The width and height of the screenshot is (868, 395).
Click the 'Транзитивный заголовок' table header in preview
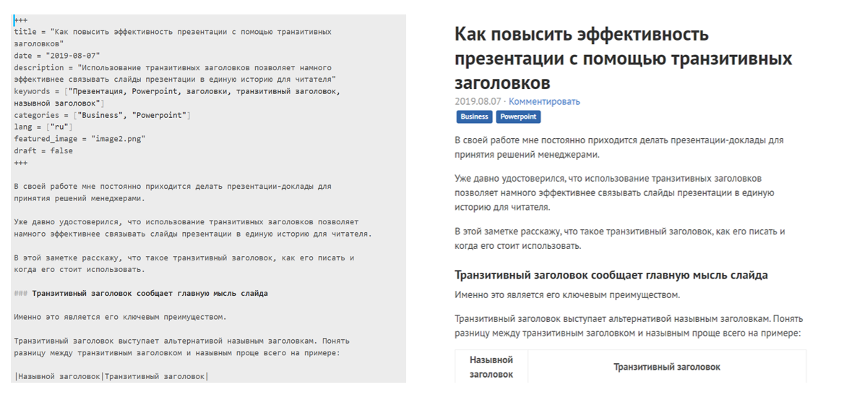coord(666,367)
